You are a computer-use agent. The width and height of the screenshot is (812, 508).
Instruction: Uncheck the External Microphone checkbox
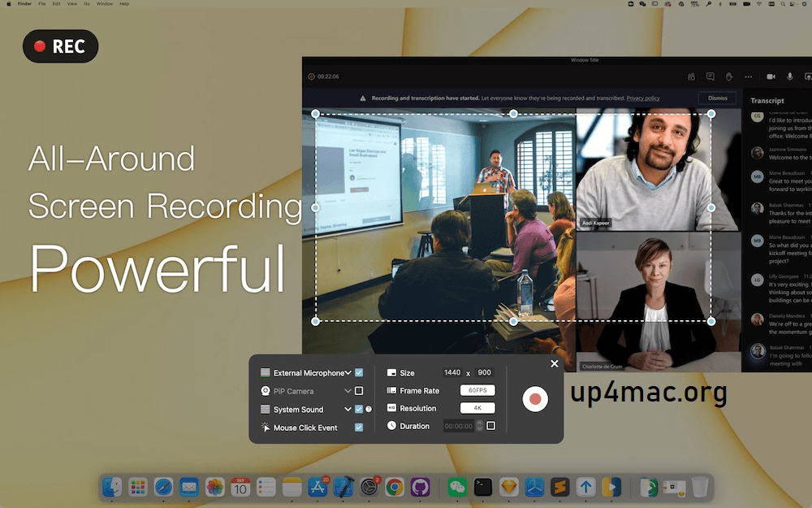(359, 373)
